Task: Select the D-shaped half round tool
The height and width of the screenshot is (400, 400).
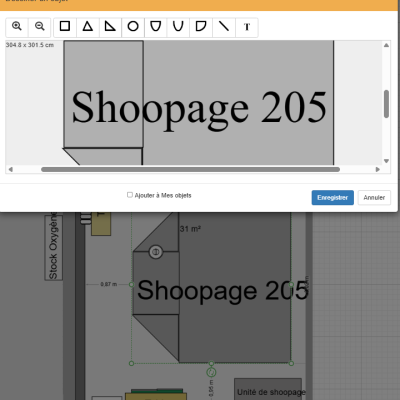Action: [201, 26]
